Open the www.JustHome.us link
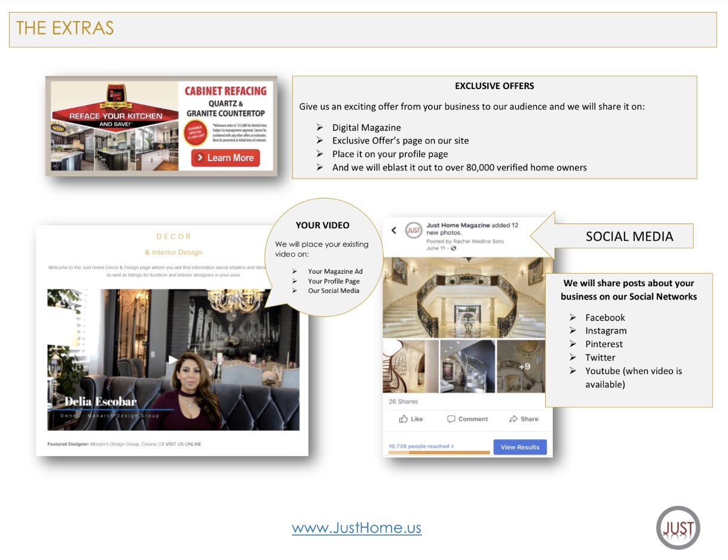 click(357, 528)
